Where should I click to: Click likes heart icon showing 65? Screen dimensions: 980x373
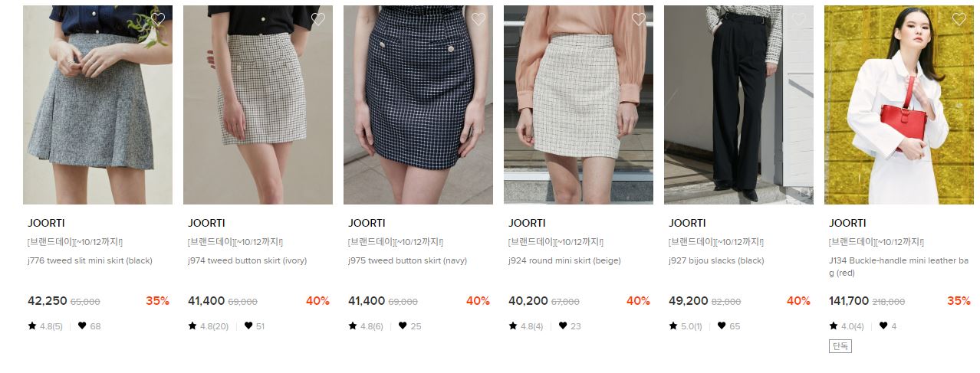click(x=722, y=326)
